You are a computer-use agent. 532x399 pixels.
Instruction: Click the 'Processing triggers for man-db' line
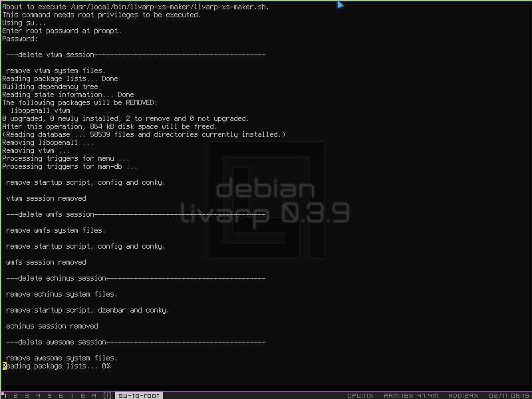coord(70,166)
